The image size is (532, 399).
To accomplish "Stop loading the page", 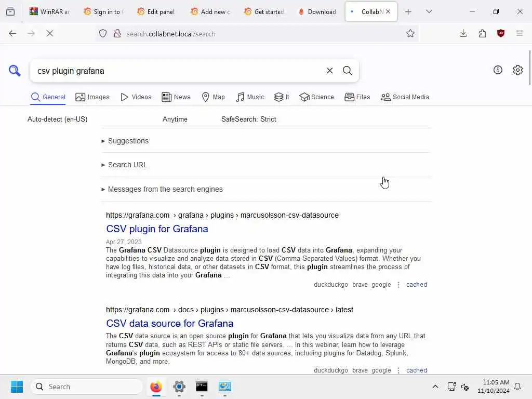I will tap(50, 33).
